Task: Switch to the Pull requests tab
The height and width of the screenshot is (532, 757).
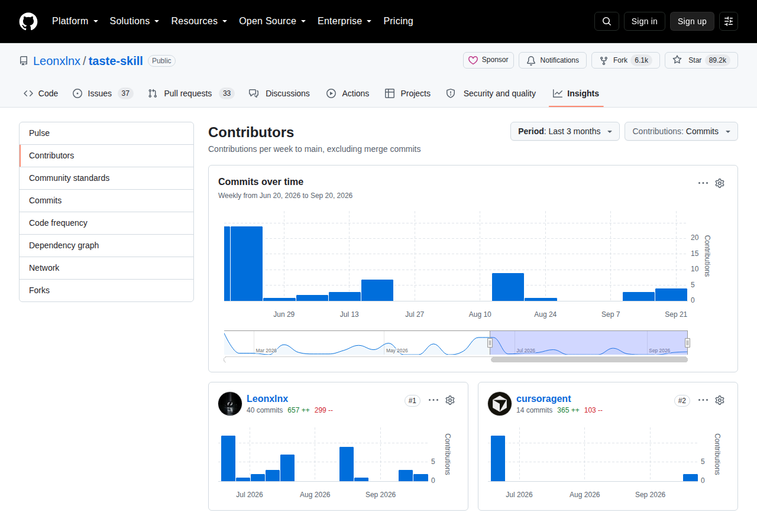Action: coord(191,93)
